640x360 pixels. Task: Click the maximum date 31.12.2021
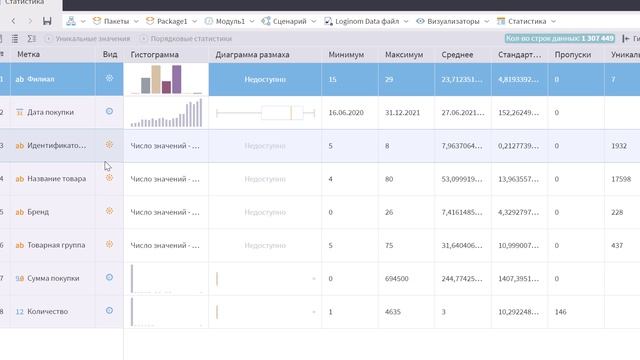(x=402, y=113)
